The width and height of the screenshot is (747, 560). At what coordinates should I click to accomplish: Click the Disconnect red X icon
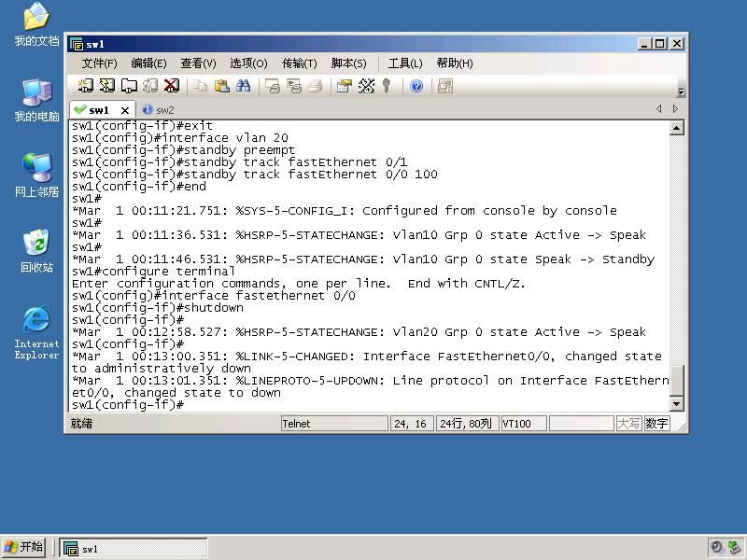172,86
